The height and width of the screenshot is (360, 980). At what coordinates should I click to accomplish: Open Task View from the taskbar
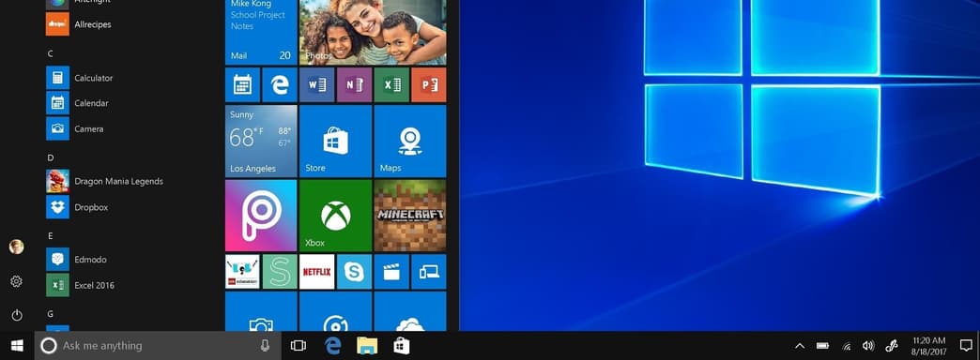coord(299,346)
